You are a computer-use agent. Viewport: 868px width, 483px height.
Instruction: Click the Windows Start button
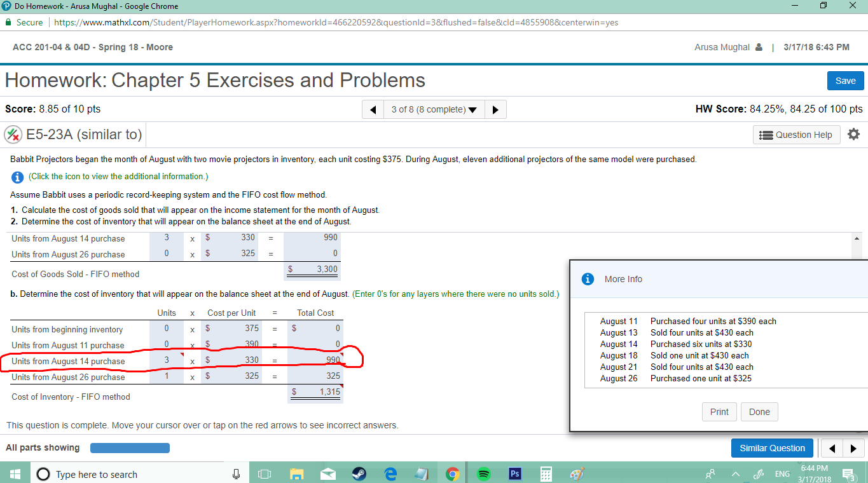coord(15,473)
